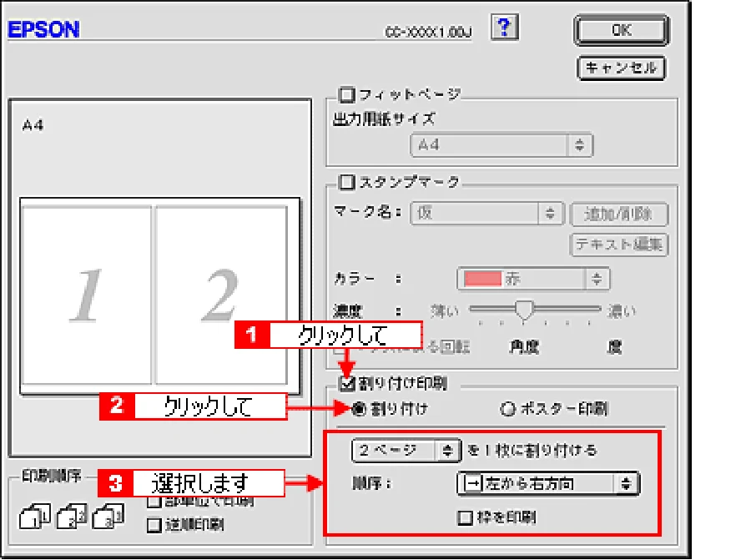Viewport: 746px width, 560px height.
Task: Click the 追加/削除 button
Action: 618,214
